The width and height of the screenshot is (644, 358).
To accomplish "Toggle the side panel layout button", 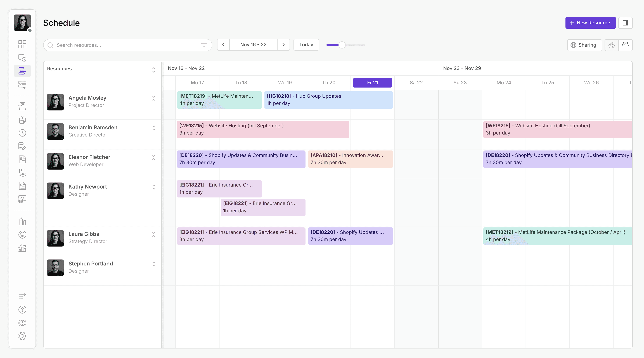I will click(625, 23).
